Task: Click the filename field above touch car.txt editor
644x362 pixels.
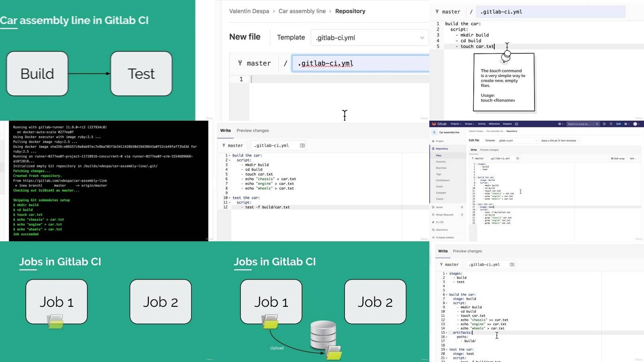Action: 550,12
